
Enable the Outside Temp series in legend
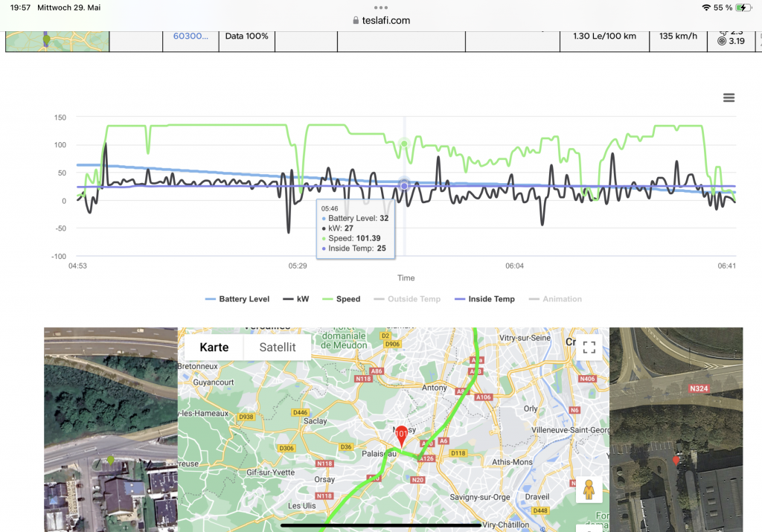(408, 299)
